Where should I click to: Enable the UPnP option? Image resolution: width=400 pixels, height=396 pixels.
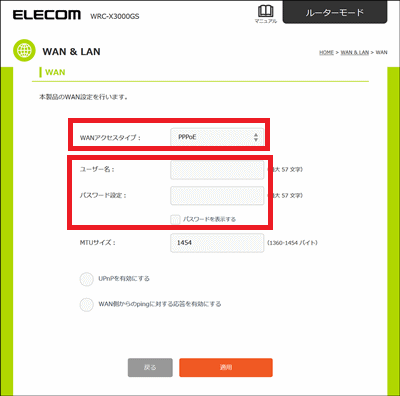[x=87, y=279]
